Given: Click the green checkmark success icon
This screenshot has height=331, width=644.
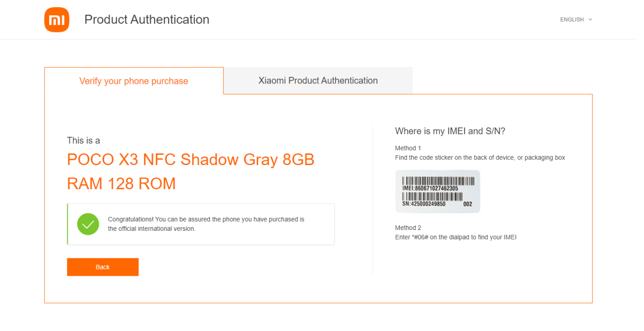Looking at the screenshot, I should point(88,224).
